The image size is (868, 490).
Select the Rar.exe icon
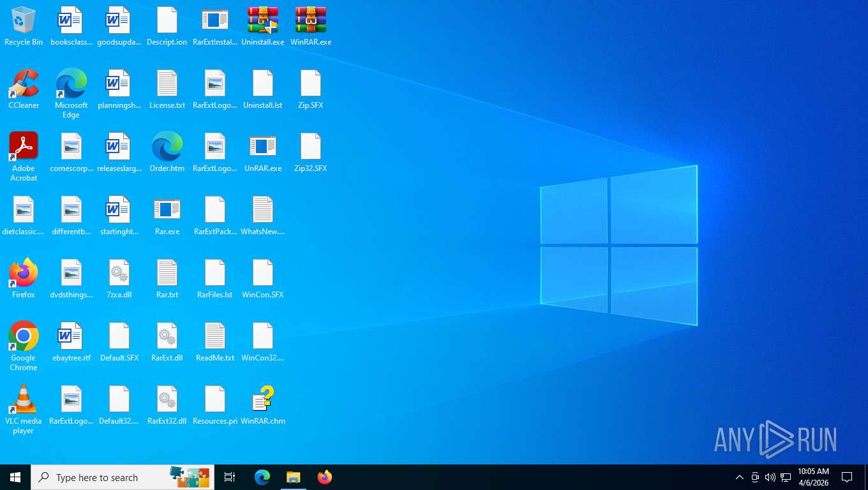[x=167, y=216]
